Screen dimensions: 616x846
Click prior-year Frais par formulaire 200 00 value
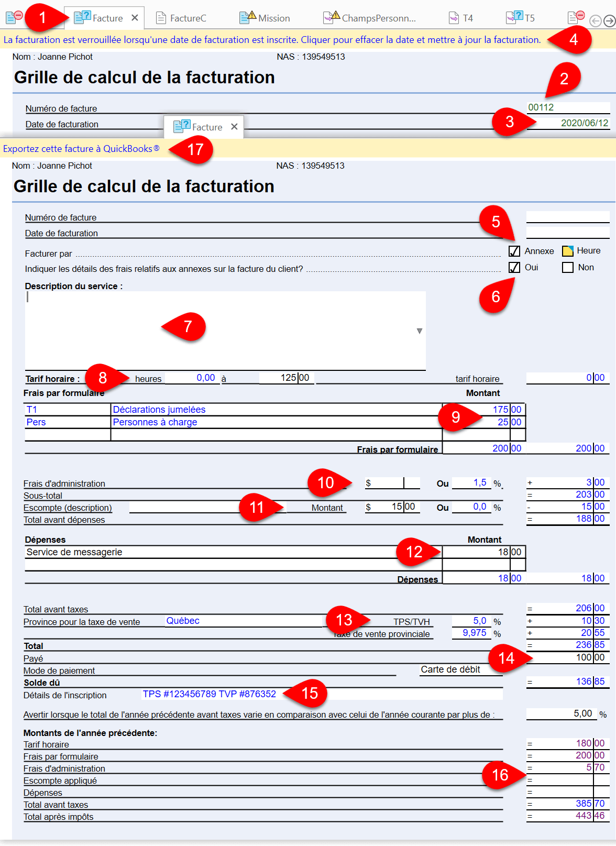(568, 755)
